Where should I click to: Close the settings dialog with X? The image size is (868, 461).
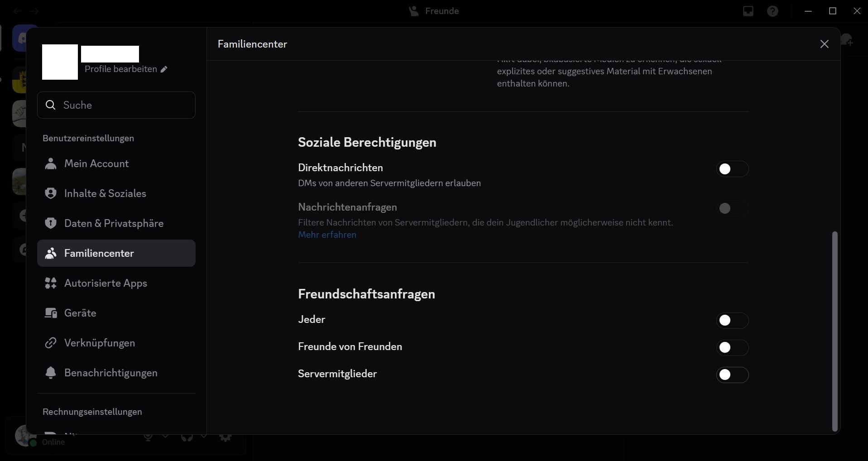point(824,44)
